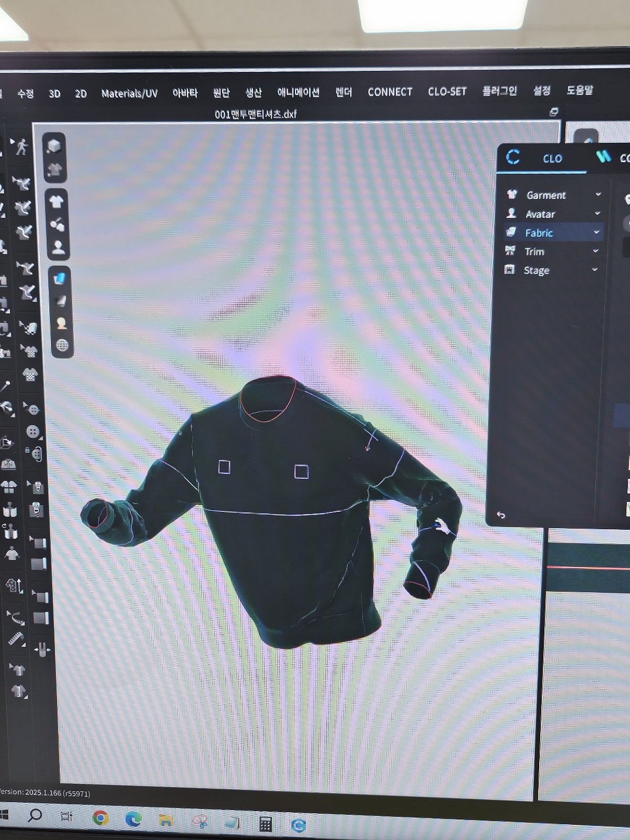Toggle the mesh sphere render style icon
This screenshot has width=630, height=840.
[x=62, y=345]
